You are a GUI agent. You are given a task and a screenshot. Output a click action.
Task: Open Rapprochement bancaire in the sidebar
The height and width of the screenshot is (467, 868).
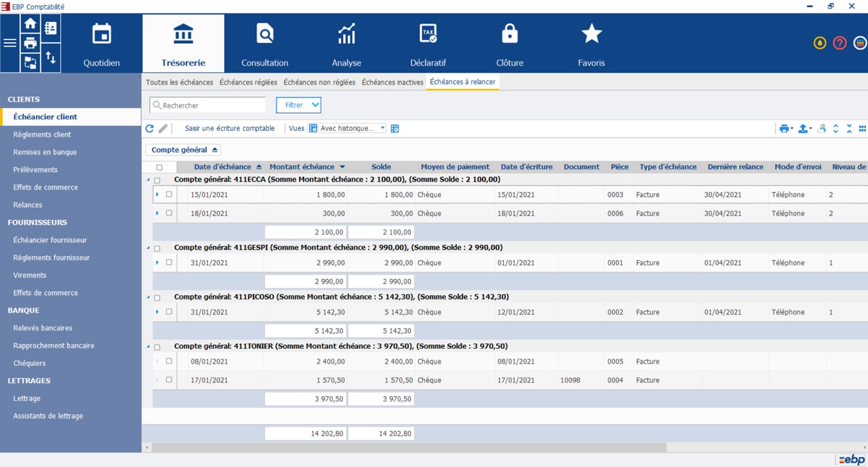click(54, 346)
